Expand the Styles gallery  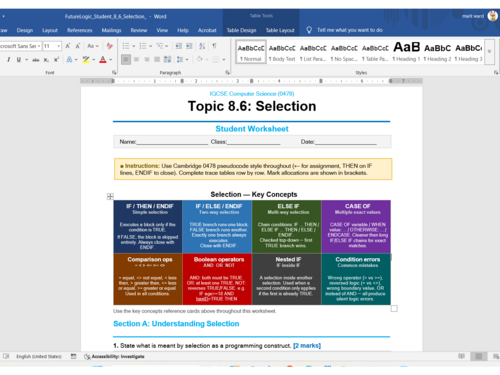point(489,52)
